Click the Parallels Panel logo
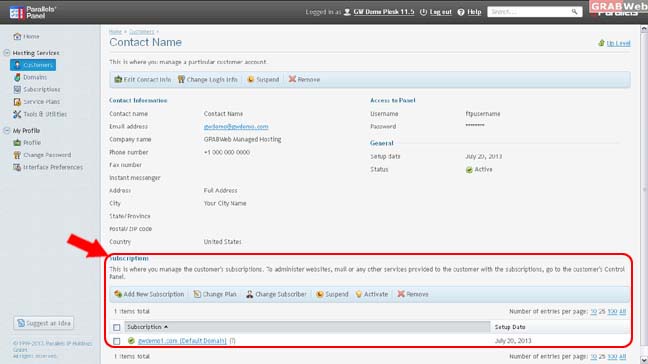 pos(33,12)
